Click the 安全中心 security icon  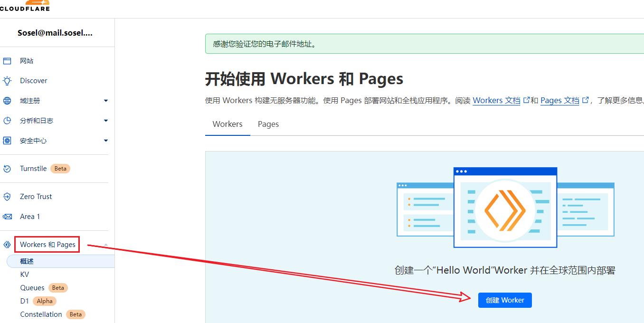pos(7,141)
